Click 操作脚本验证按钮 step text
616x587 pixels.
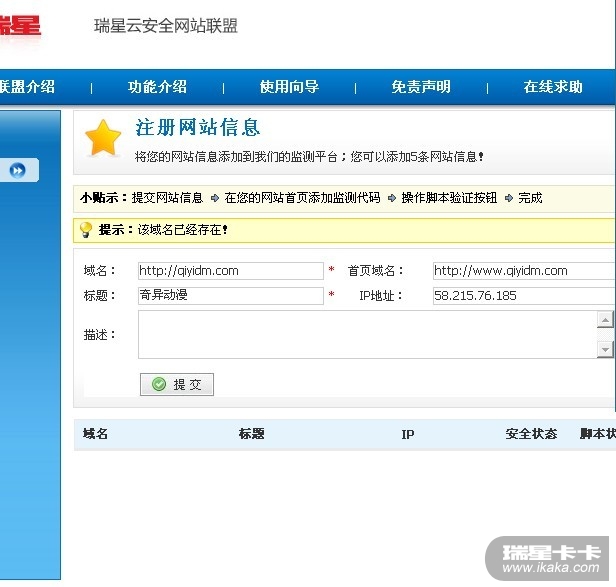pyautogui.click(x=449, y=198)
